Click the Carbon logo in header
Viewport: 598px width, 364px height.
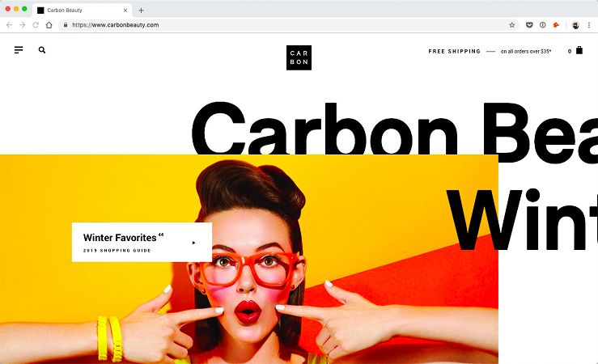point(299,57)
